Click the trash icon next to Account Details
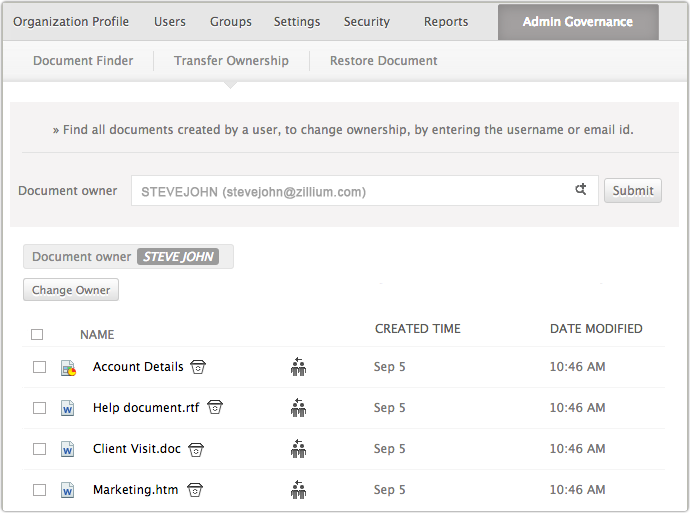Screen dimensions: 691x514 198,367
